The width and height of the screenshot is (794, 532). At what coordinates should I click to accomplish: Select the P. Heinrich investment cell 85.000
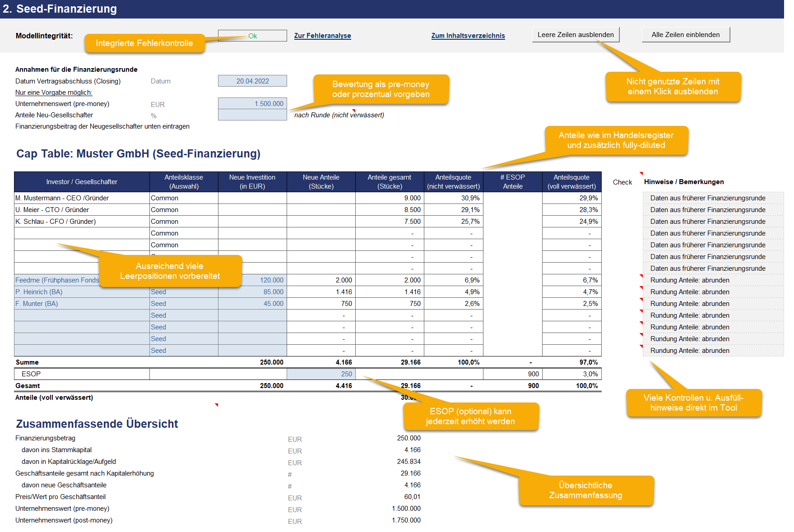(x=252, y=292)
